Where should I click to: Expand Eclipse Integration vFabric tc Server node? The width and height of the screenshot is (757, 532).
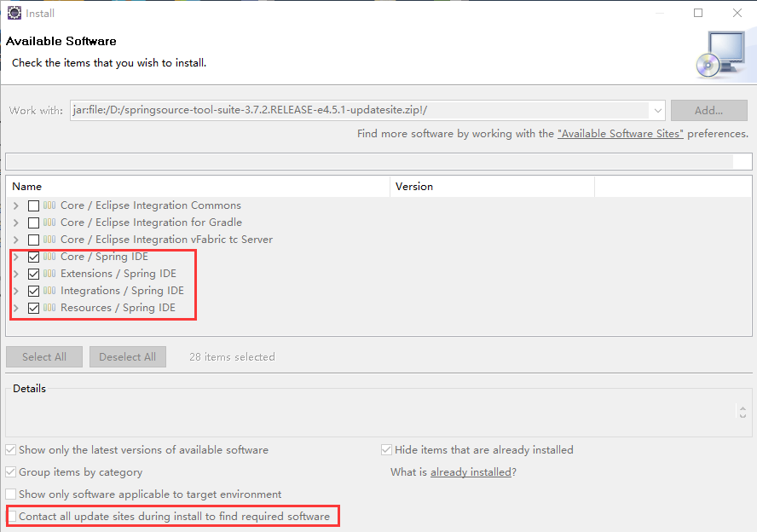[x=16, y=240]
